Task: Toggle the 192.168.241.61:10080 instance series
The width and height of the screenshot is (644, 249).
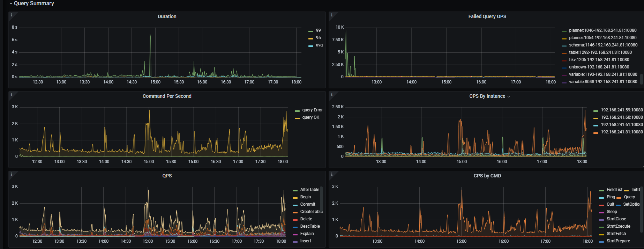Action: [622, 125]
